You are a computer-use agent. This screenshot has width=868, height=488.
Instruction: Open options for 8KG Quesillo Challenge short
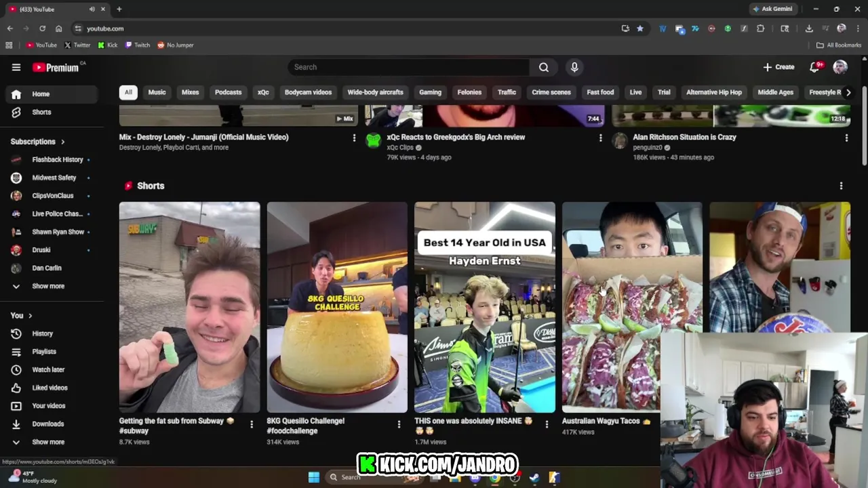pos(399,424)
